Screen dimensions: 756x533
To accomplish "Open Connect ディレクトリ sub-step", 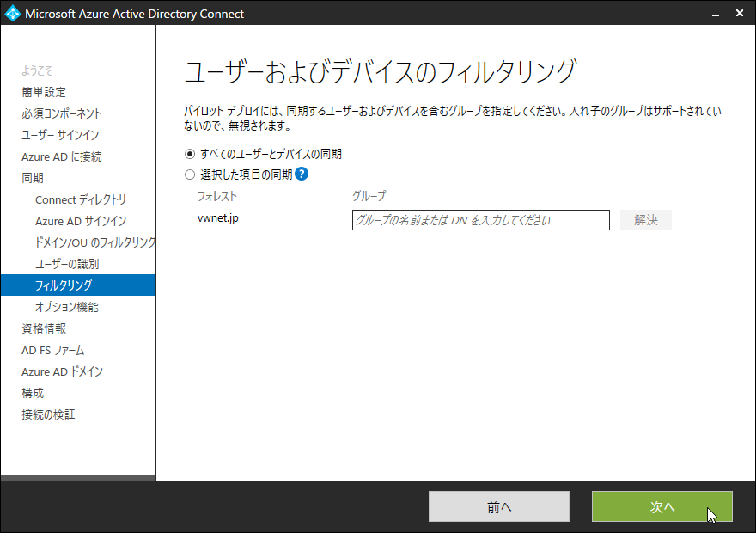I will click(x=81, y=199).
